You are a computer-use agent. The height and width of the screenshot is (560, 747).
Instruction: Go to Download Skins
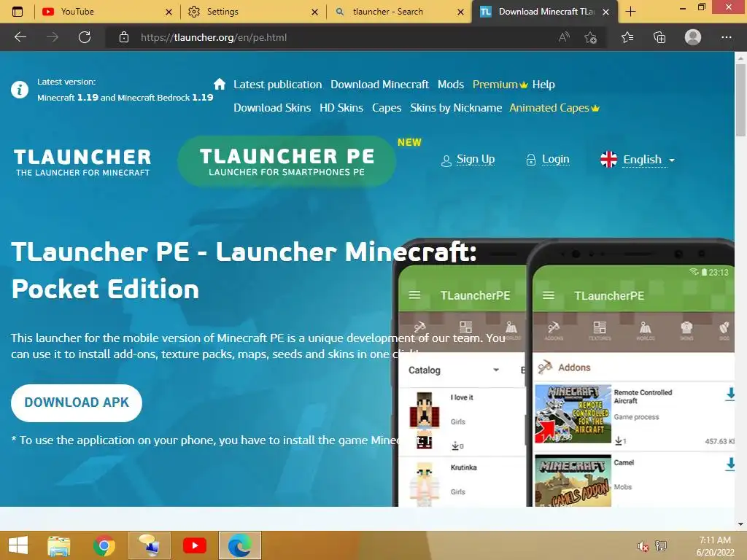272,108
